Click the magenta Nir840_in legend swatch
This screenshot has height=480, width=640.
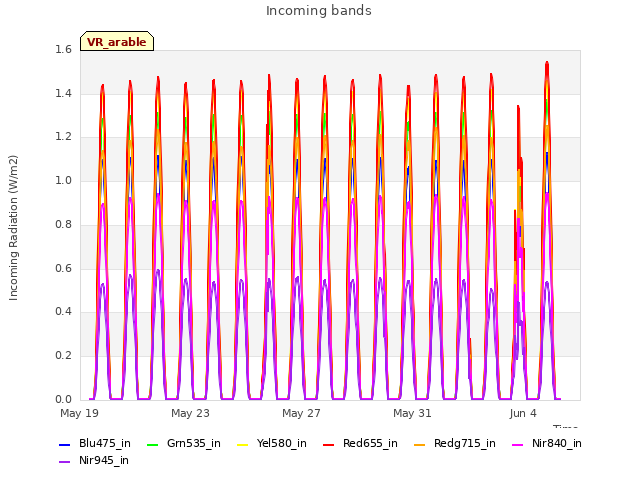pos(518,444)
